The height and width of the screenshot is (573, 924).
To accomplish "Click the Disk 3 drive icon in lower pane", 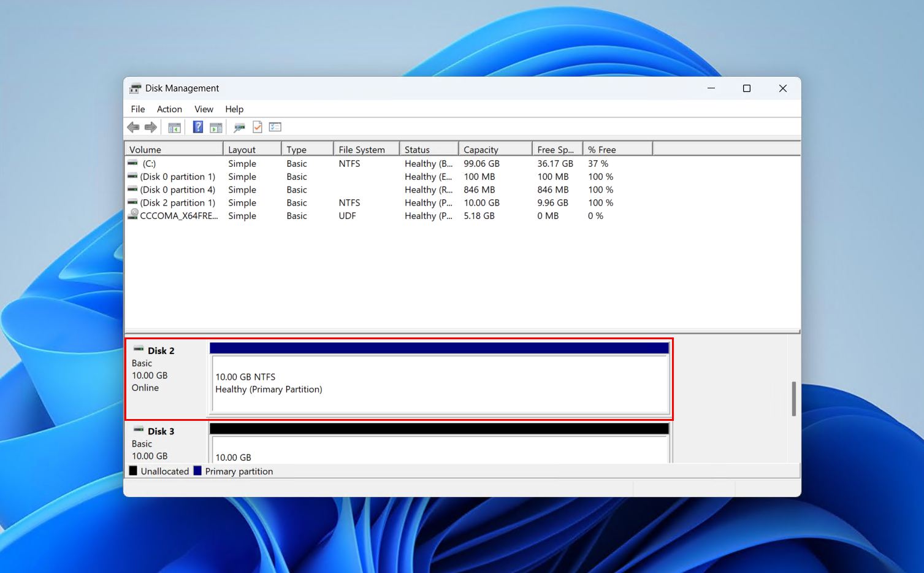I will click(x=139, y=429).
